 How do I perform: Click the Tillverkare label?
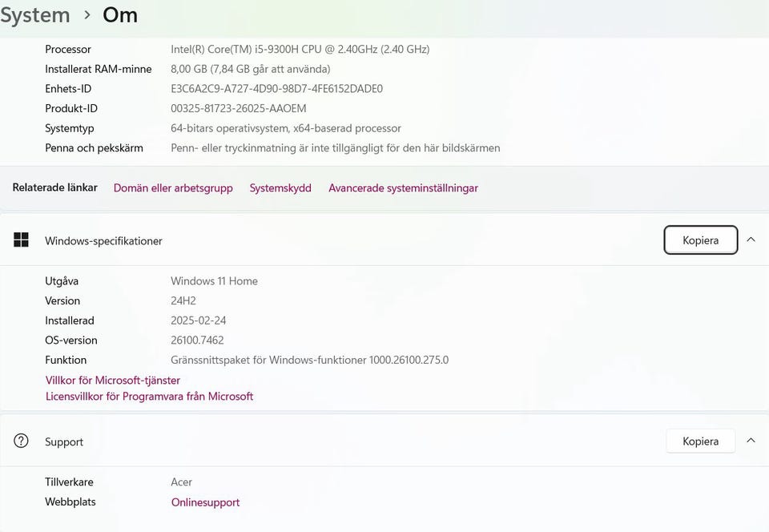pos(69,482)
